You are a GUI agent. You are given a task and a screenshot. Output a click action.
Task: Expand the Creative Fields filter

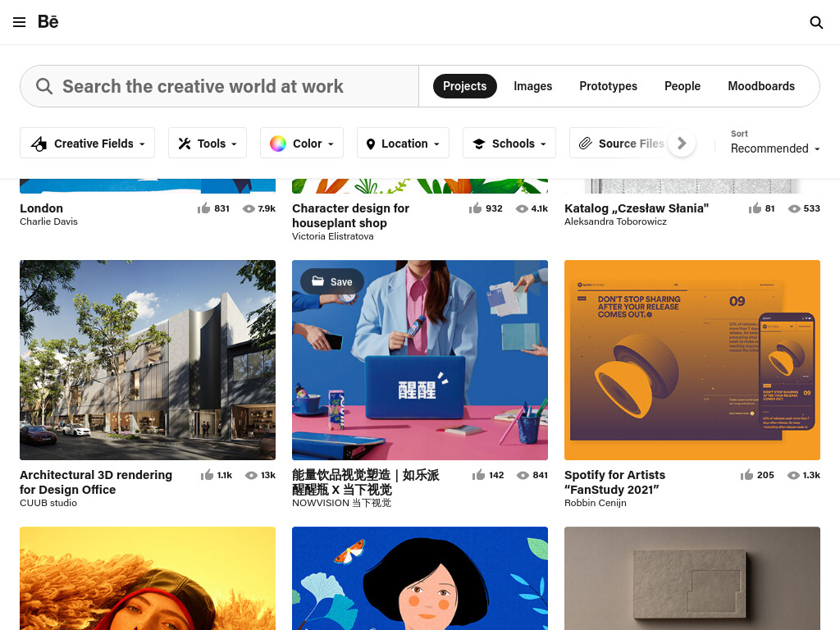(x=87, y=143)
